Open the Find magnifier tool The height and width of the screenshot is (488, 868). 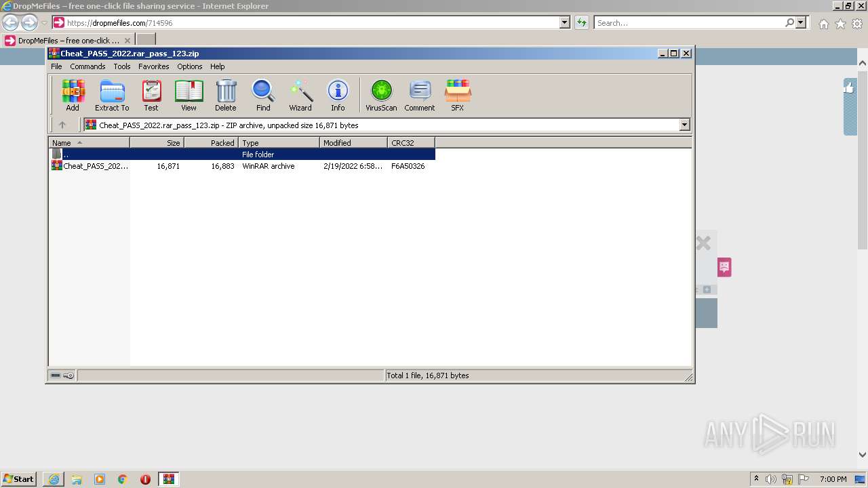(x=263, y=95)
